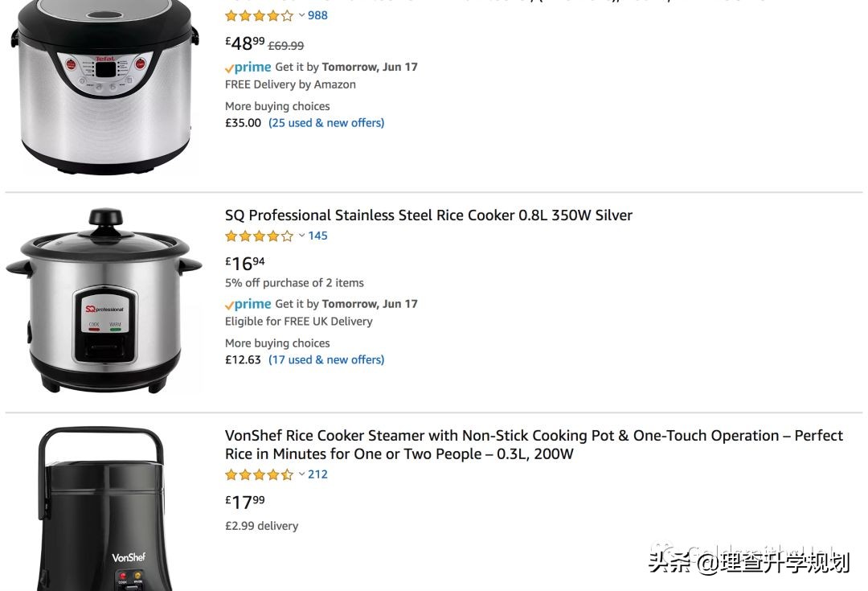View the 212 customer reviews
868x591 pixels.
click(317, 474)
